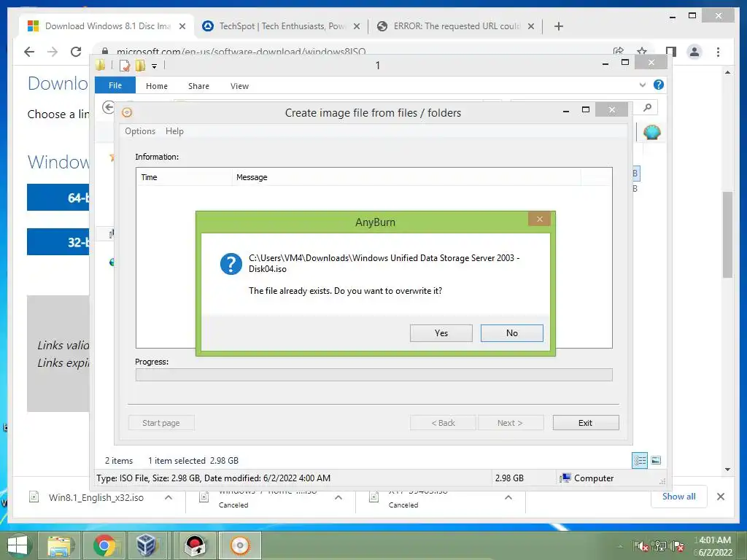Open the Options menu in AnyBurn
Screen dimensions: 747x560
(140, 131)
